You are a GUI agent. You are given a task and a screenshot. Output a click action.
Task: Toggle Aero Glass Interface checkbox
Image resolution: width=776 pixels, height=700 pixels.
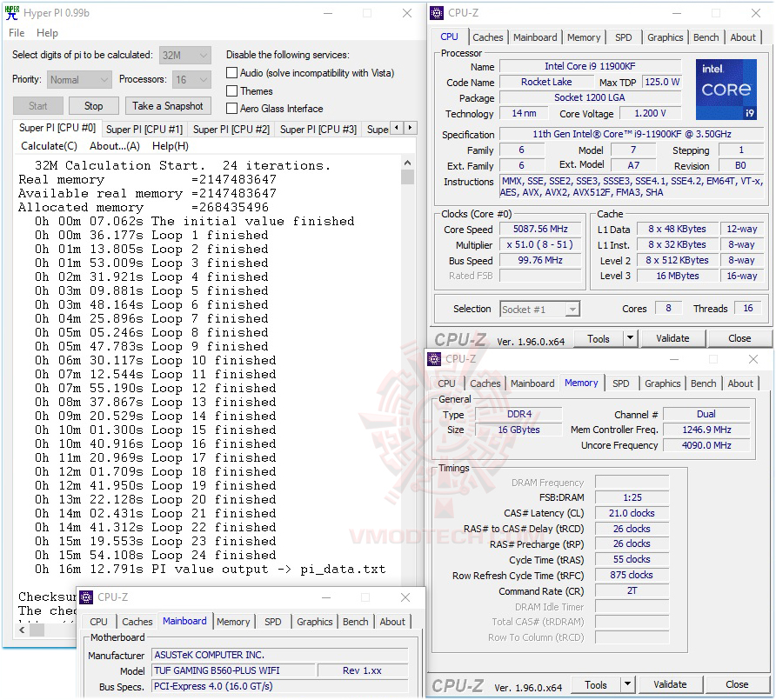(x=231, y=109)
